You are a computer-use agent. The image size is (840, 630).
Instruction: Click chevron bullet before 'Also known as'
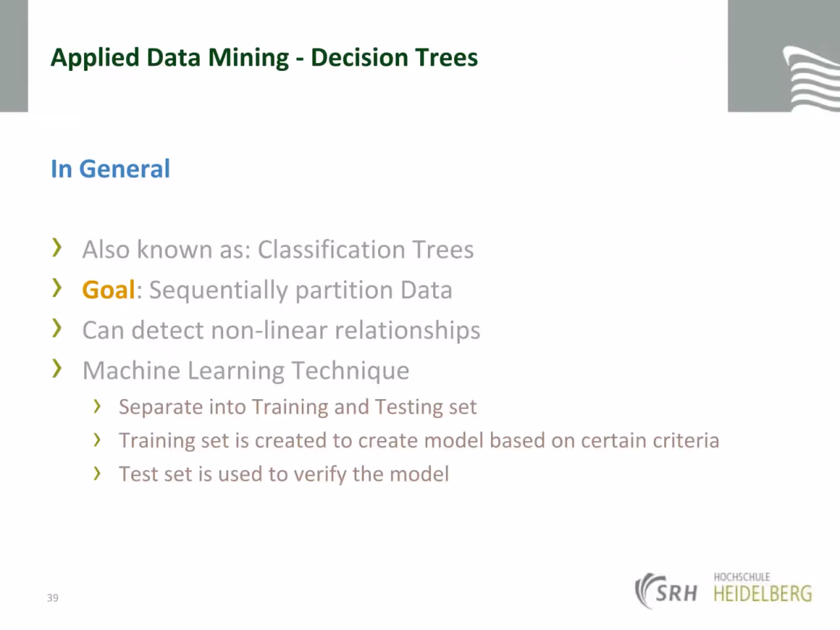[x=58, y=247]
